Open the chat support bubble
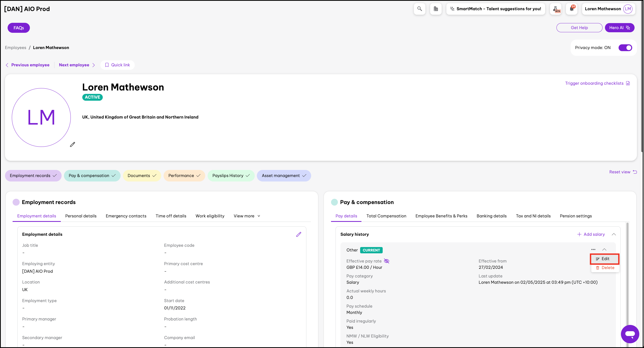Image resolution: width=644 pixels, height=348 pixels. click(630, 334)
